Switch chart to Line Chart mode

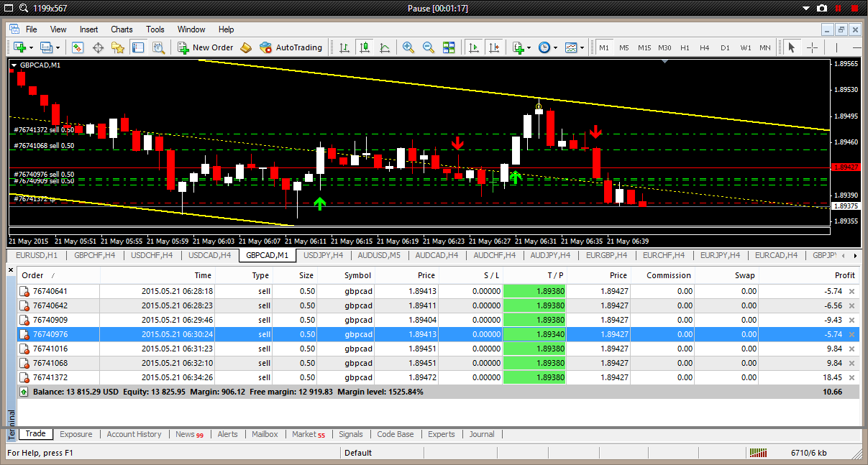coord(385,47)
